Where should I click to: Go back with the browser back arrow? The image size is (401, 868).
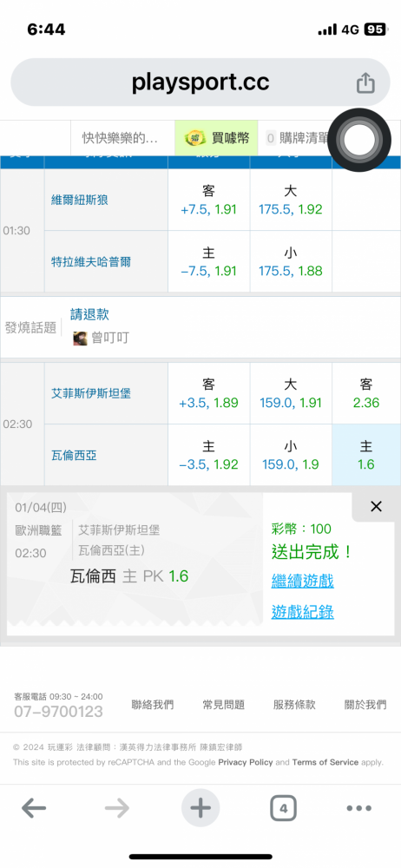[34, 809]
